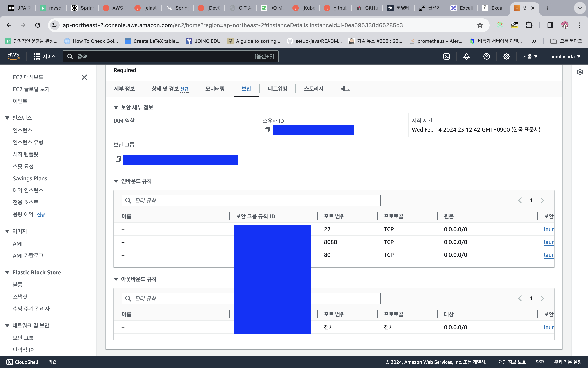Open the 보안 그룹 sidebar link
The width and height of the screenshot is (588, 368).
23,338
